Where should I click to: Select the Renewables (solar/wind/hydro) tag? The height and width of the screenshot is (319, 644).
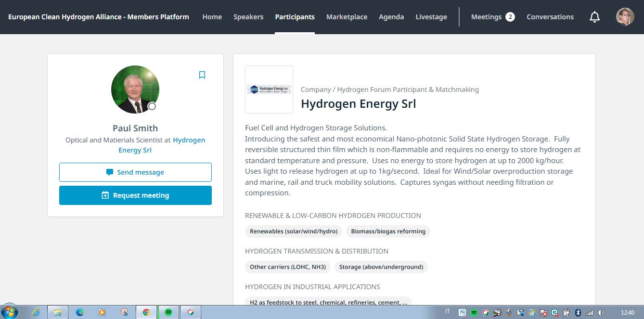(x=294, y=231)
